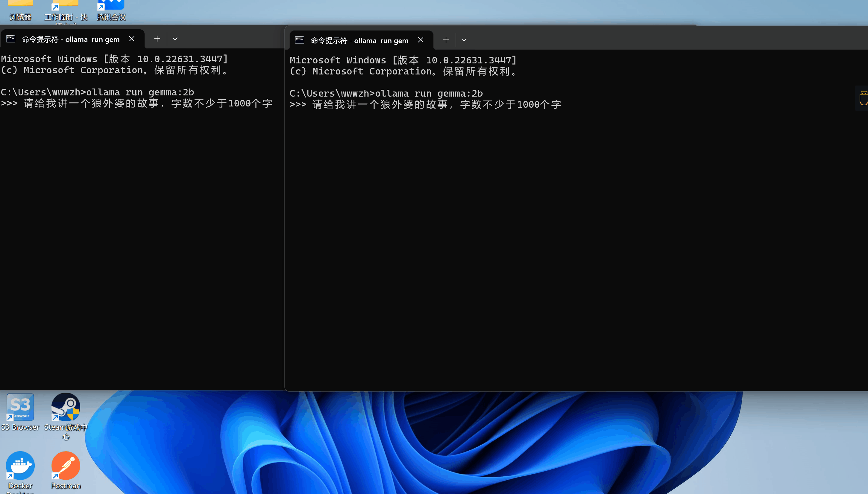Launch the Postman desktop icon

point(66,466)
